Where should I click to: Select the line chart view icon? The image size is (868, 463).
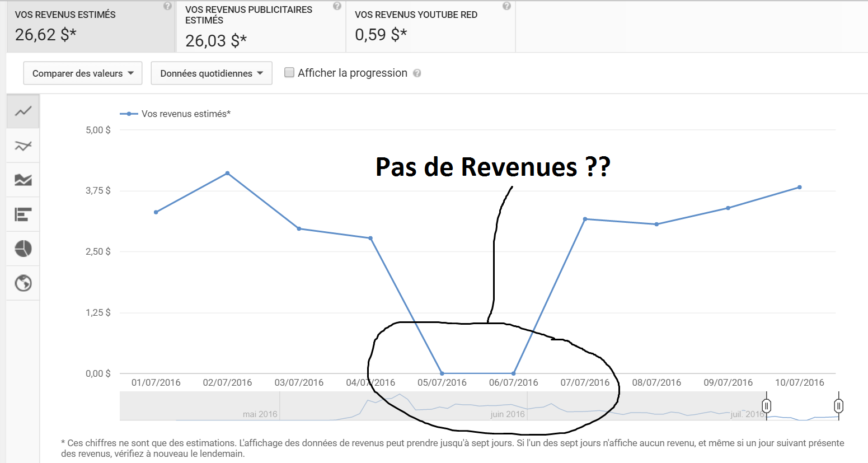click(23, 111)
